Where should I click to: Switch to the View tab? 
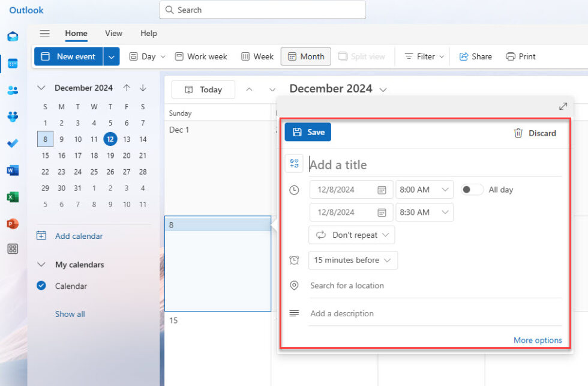(x=113, y=34)
